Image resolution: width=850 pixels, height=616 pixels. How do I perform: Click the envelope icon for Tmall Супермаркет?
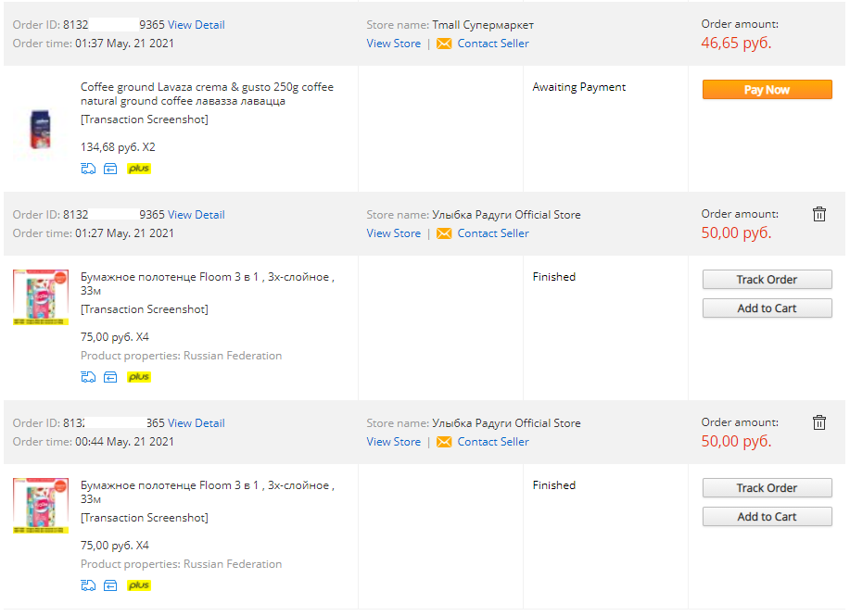[444, 44]
